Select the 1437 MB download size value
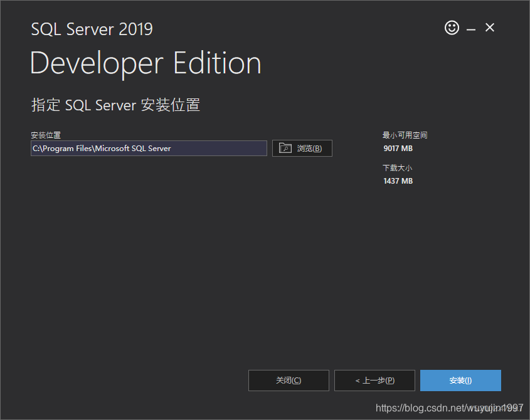 pyautogui.click(x=398, y=181)
